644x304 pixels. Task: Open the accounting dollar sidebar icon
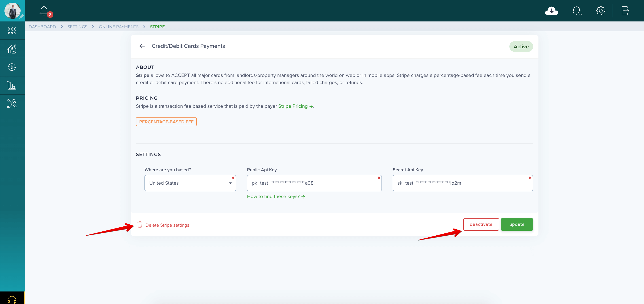[x=12, y=67]
